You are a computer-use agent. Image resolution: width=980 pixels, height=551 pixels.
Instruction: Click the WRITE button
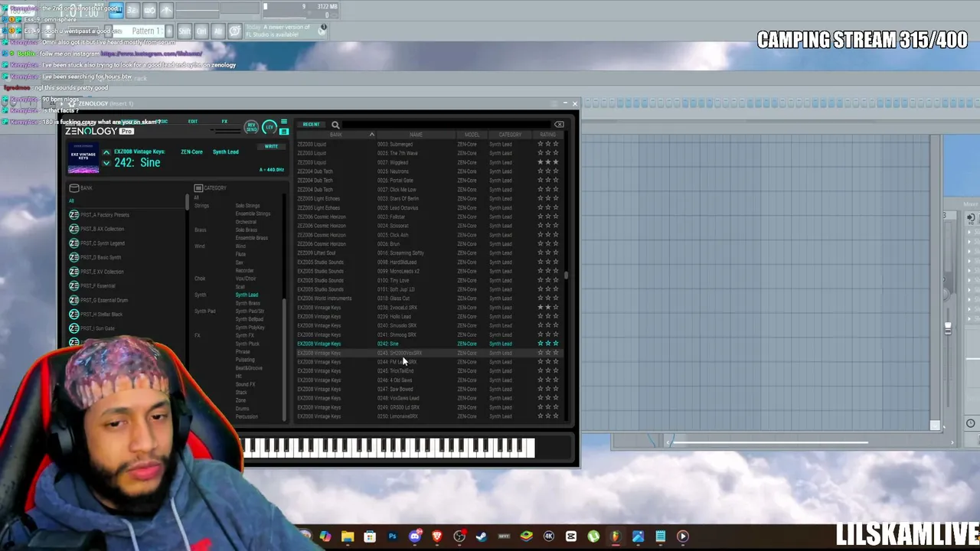[271, 146]
